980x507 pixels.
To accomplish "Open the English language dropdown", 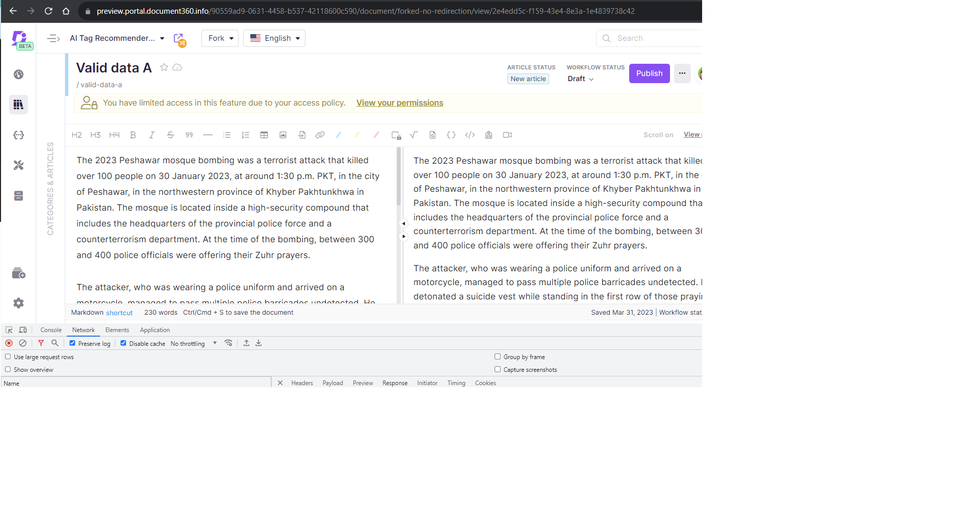I will click(x=274, y=38).
